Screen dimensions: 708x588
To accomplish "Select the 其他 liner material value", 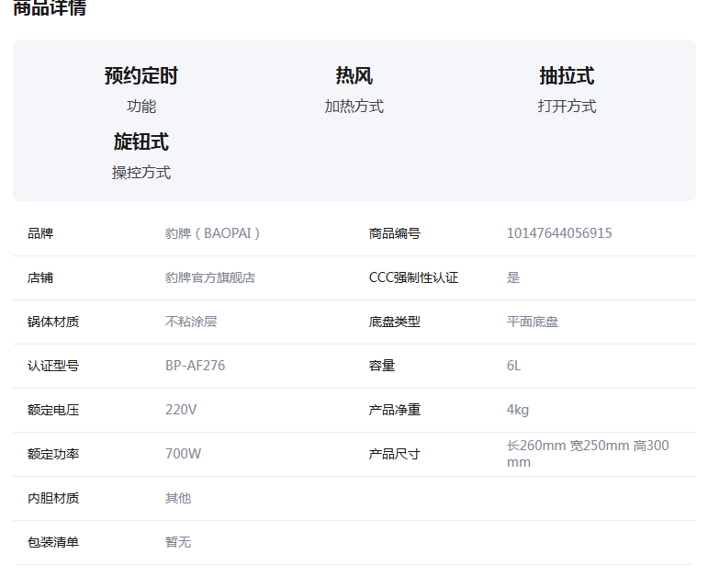I will 178,498.
